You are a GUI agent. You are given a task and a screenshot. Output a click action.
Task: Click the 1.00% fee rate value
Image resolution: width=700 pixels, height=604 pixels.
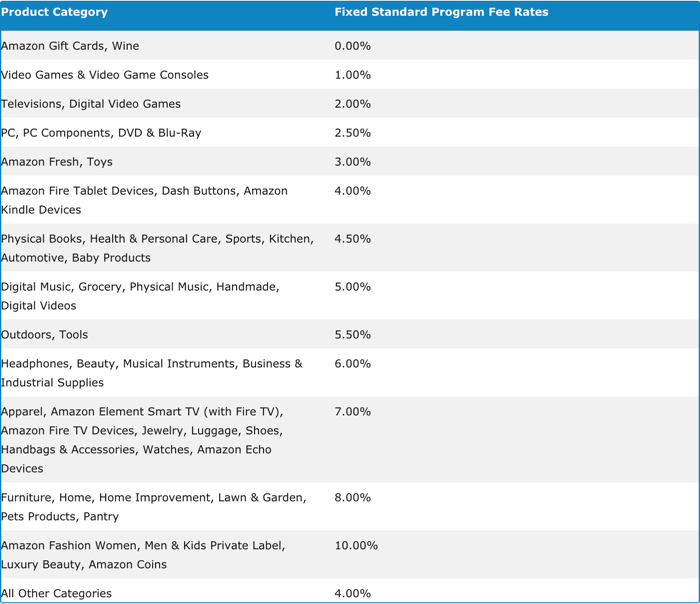click(353, 75)
